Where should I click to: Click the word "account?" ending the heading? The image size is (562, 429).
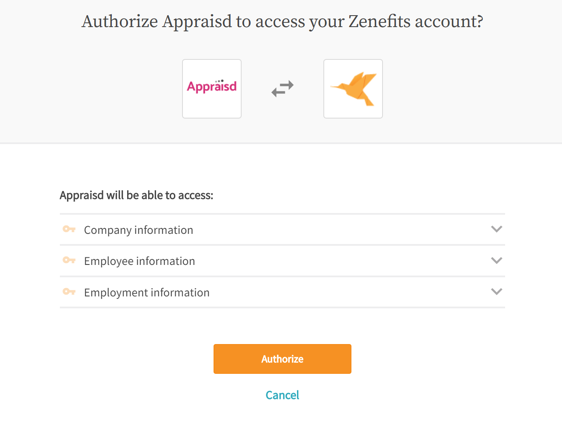(x=449, y=22)
